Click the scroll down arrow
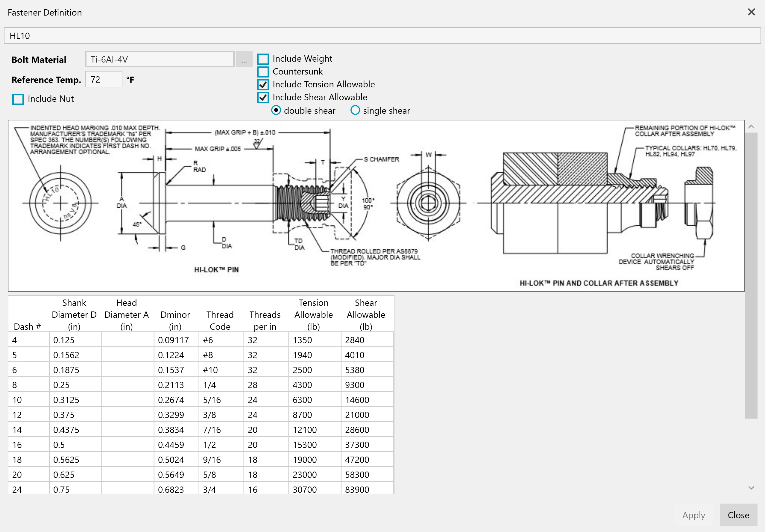765x532 pixels. tap(751, 487)
